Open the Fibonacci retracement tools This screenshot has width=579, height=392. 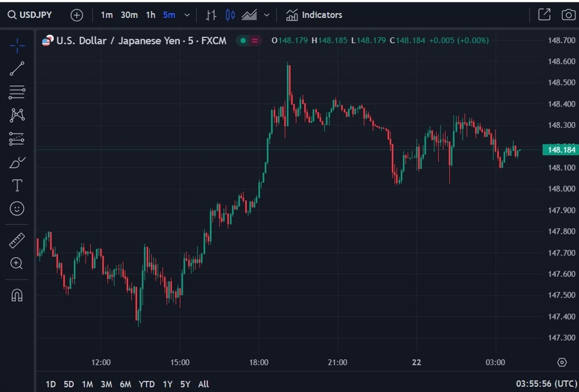click(x=17, y=92)
